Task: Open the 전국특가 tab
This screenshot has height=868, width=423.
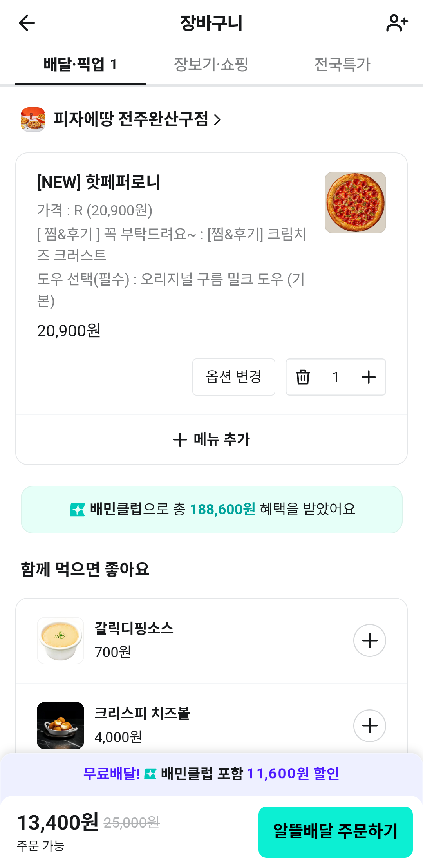Action: tap(342, 65)
